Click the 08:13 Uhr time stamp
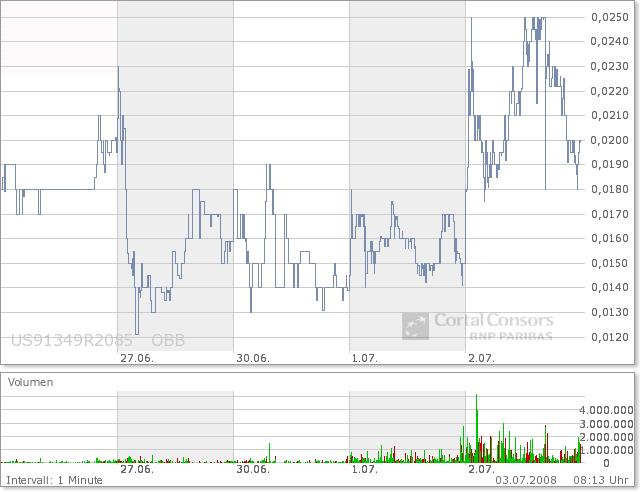640x492 pixels. tap(601, 480)
